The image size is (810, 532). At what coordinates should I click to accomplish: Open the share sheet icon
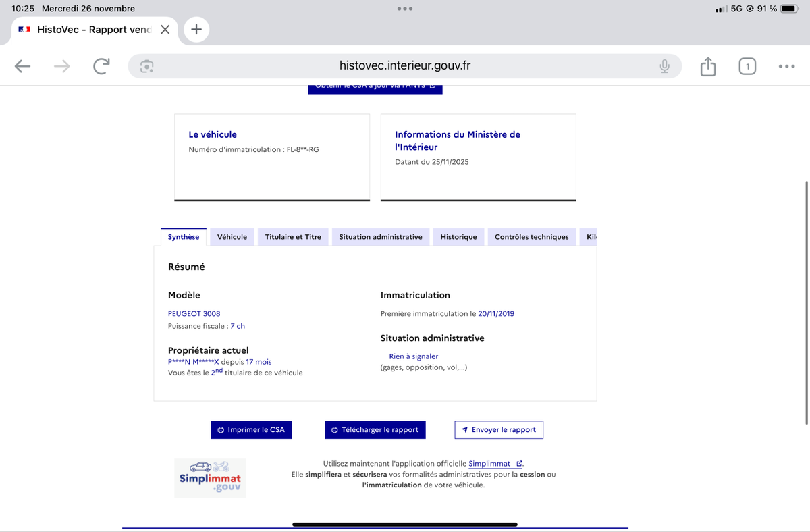707,66
